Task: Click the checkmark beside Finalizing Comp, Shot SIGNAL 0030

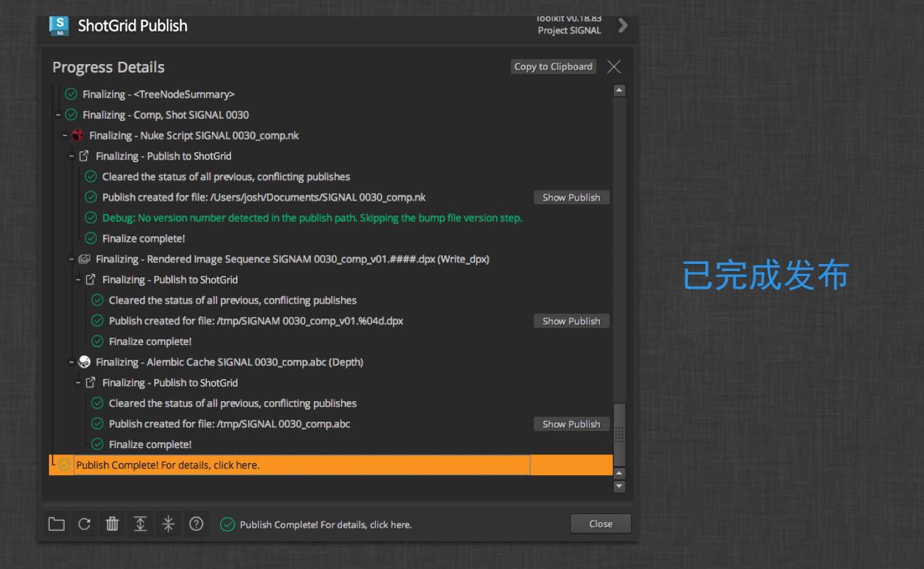Action: pyautogui.click(x=71, y=115)
